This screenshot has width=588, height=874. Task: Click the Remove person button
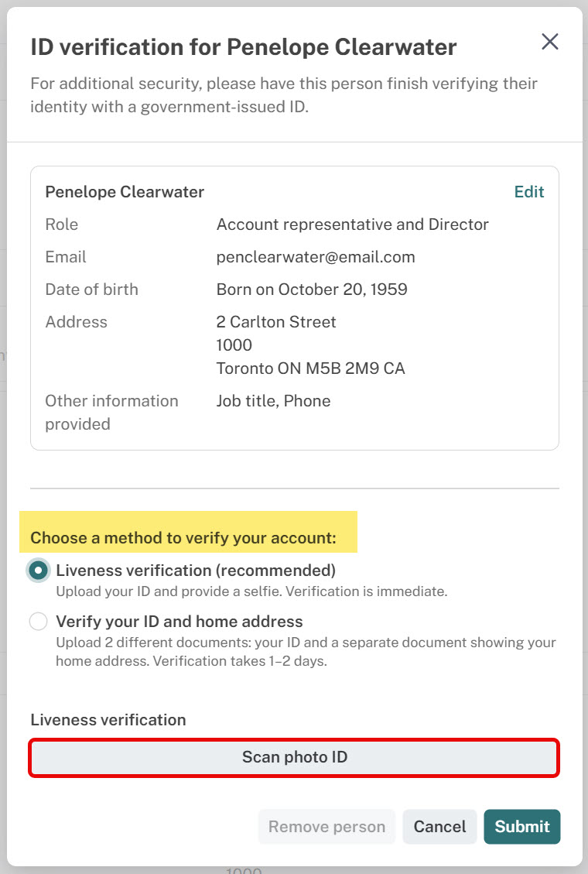[x=326, y=826]
